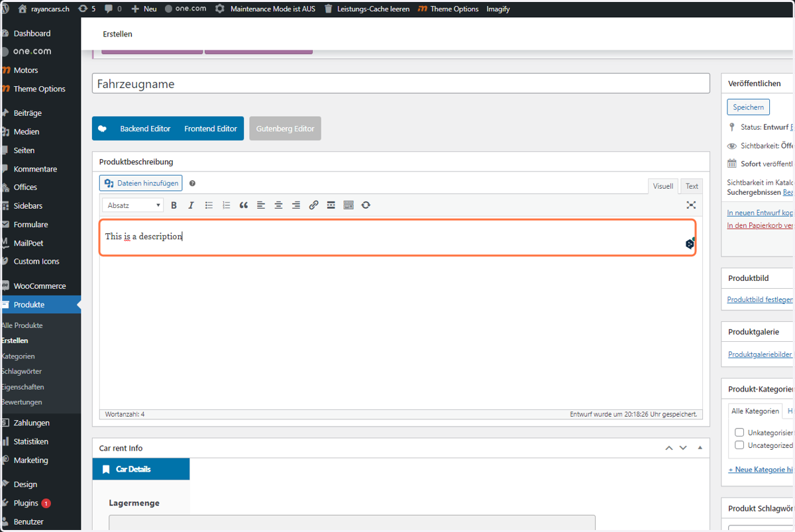Image resolution: width=795 pixels, height=532 pixels.
Task: Insert Read More tag icon
Action: click(331, 205)
